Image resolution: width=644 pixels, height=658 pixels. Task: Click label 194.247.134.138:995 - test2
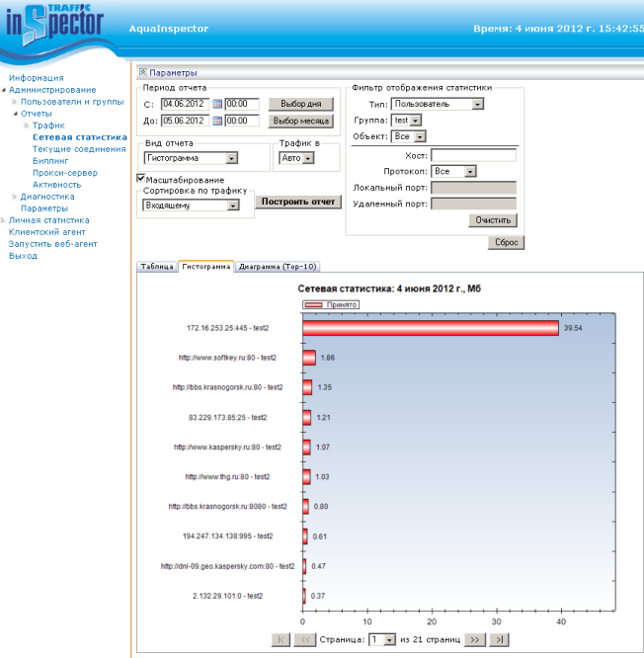[228, 535]
